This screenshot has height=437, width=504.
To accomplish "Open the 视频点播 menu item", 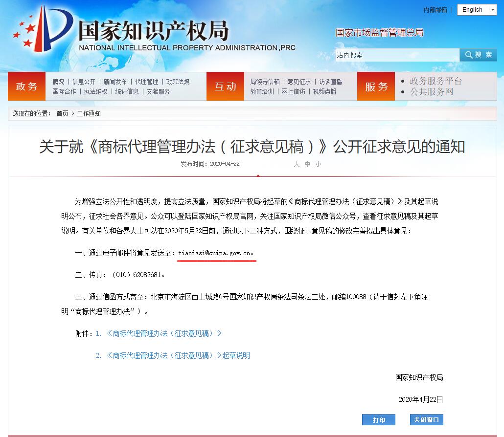I will coord(324,91).
